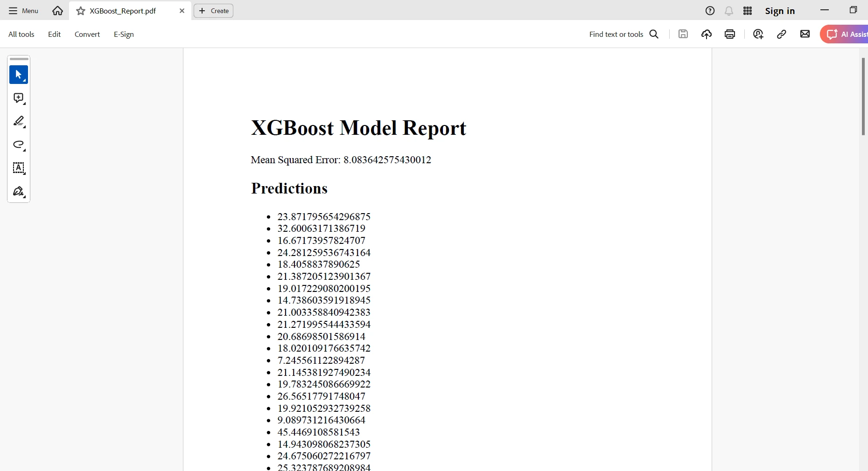
Task: Select the add comment tool
Action: [x=19, y=98]
